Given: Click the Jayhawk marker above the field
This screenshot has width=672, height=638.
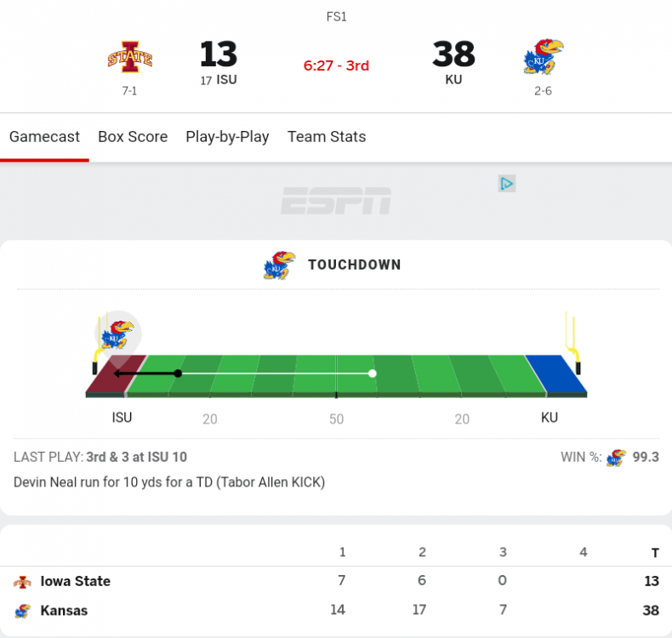Looking at the screenshot, I should click(x=117, y=333).
